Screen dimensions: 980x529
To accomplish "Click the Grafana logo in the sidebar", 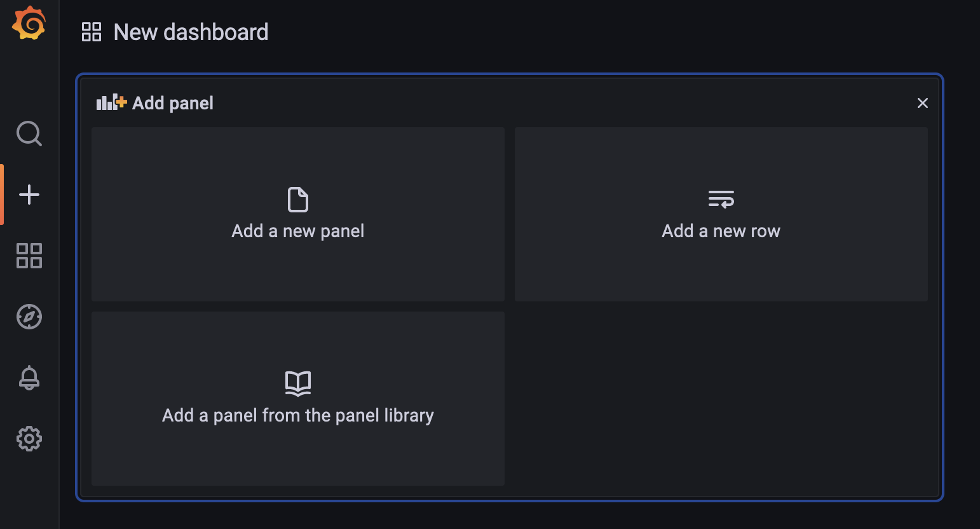I will pyautogui.click(x=29, y=24).
